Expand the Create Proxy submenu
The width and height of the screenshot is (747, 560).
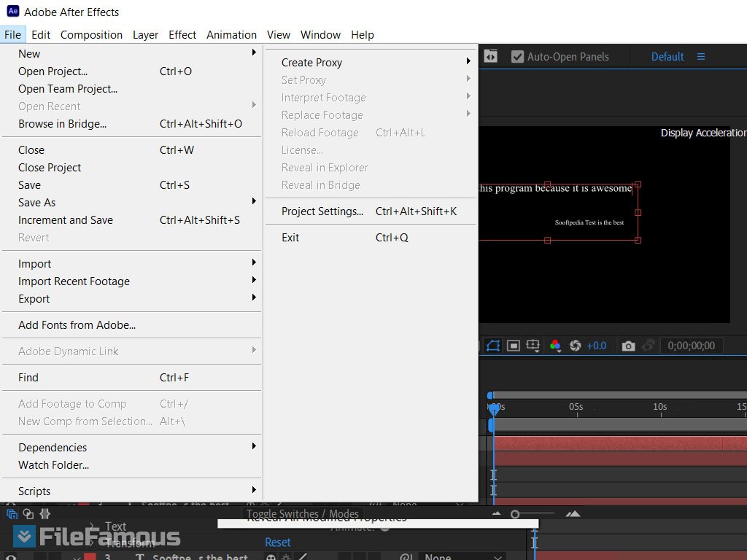[371, 63]
